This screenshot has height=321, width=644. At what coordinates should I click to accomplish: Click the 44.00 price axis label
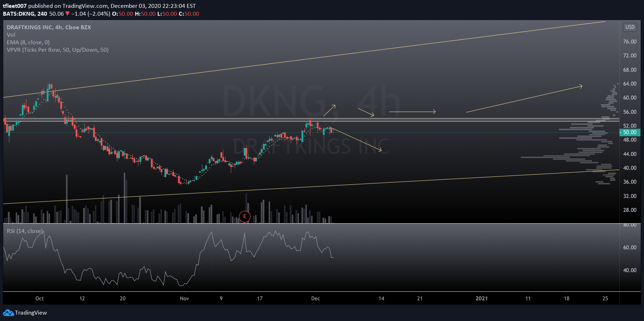tap(630, 154)
